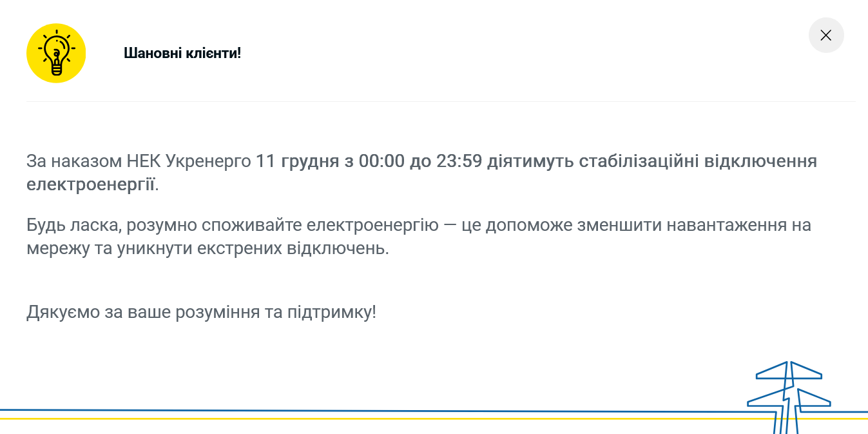Click the rounded close button background circle
The width and height of the screenshot is (868, 434).
pyautogui.click(x=826, y=35)
